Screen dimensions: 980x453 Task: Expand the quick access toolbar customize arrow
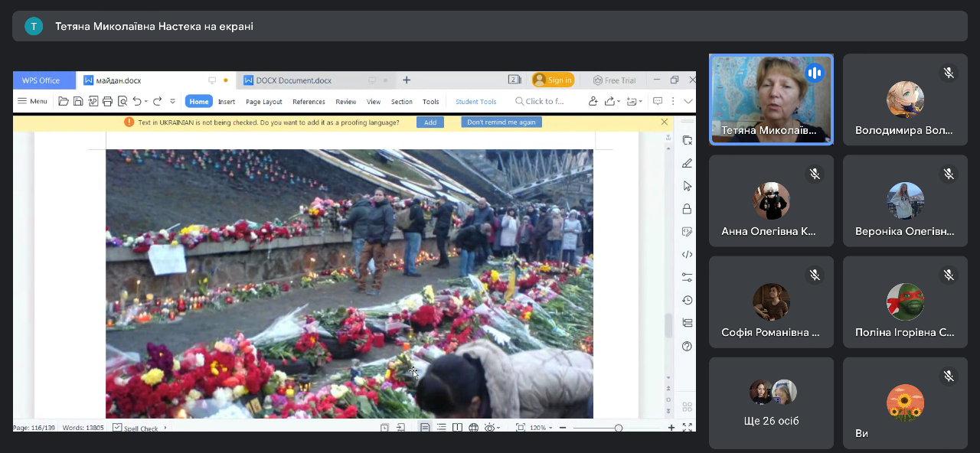[x=172, y=101]
